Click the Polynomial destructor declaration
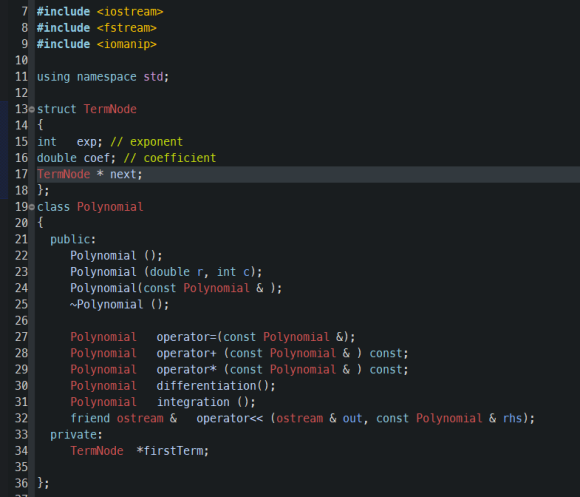 (119, 305)
